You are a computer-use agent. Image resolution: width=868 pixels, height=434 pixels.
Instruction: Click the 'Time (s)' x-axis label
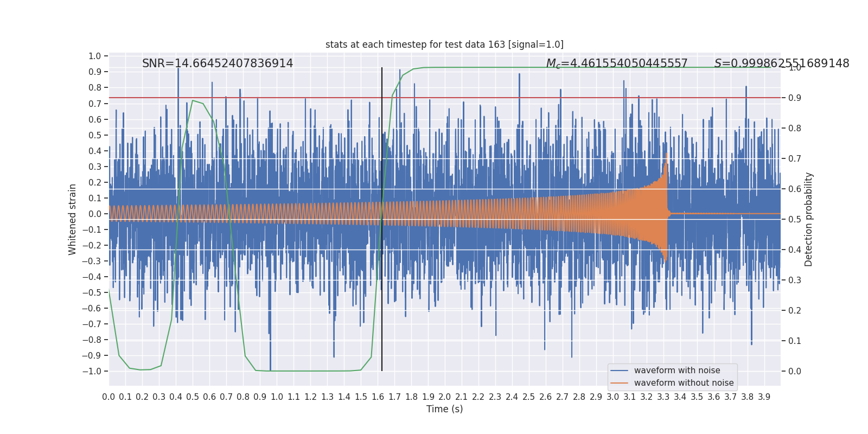444,409
